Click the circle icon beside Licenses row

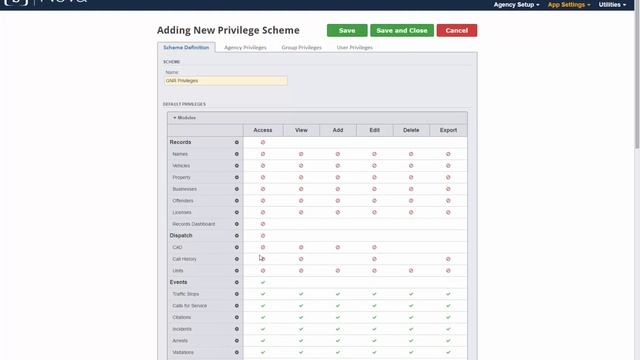tap(237, 213)
